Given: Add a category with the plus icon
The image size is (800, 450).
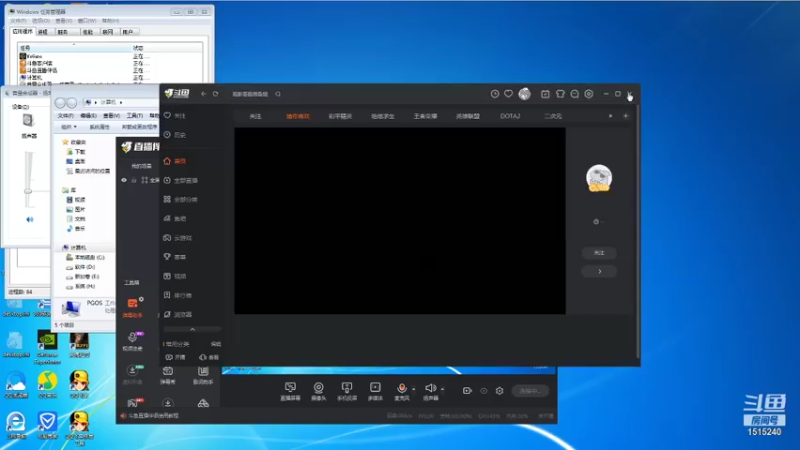Looking at the screenshot, I should pyautogui.click(x=626, y=116).
